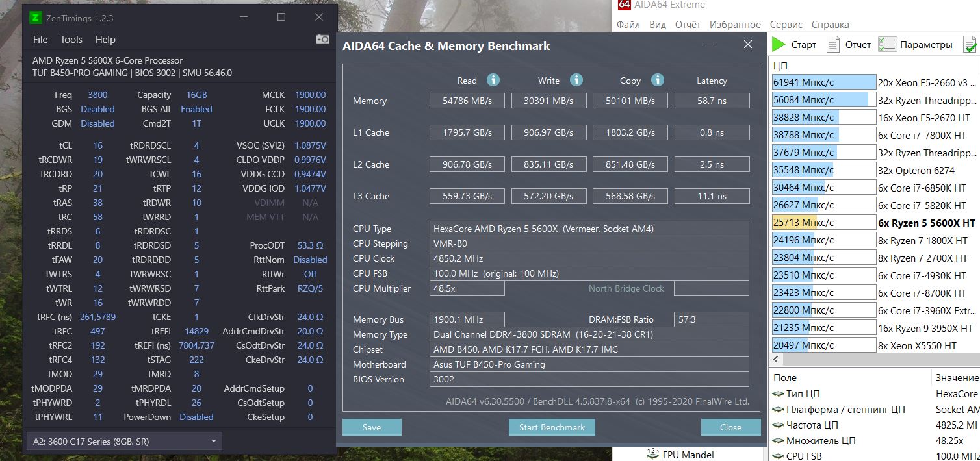Click the AIDA64 Extreme red 64 logo icon
980x461 pixels.
(624, 5)
